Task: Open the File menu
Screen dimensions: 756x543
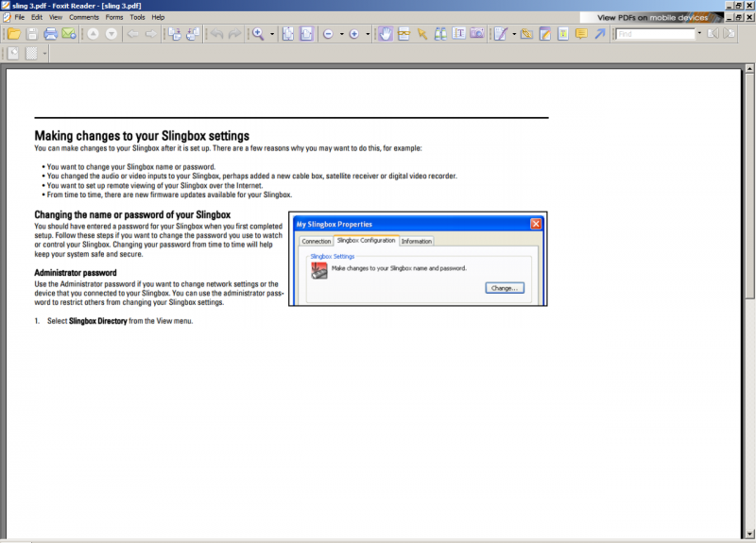Action: point(19,17)
